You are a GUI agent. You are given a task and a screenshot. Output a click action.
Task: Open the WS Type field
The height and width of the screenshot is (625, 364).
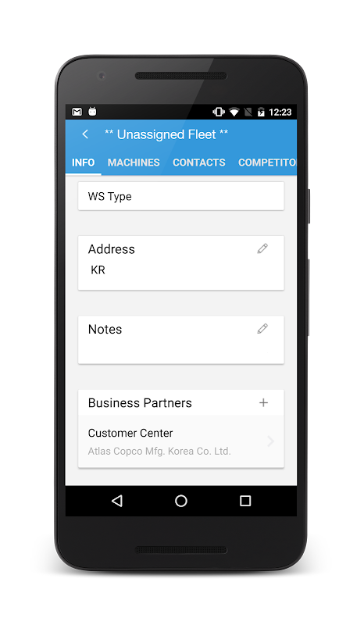[181, 196]
